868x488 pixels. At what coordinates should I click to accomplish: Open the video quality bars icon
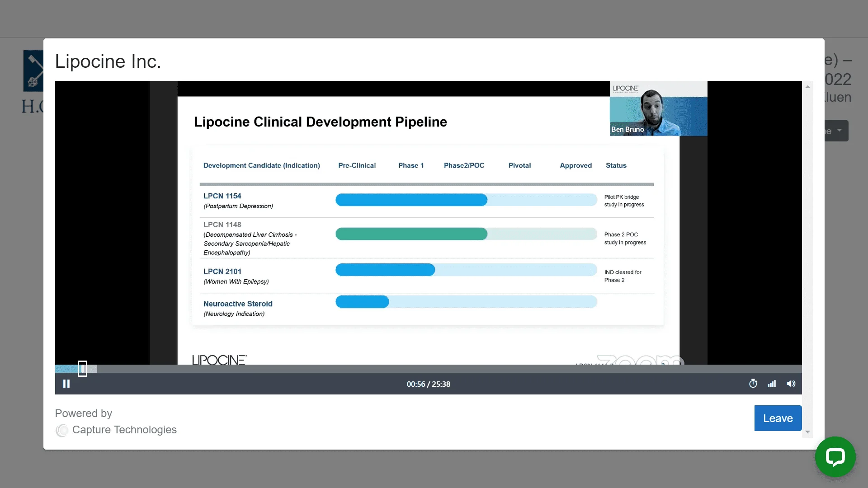[772, 384]
